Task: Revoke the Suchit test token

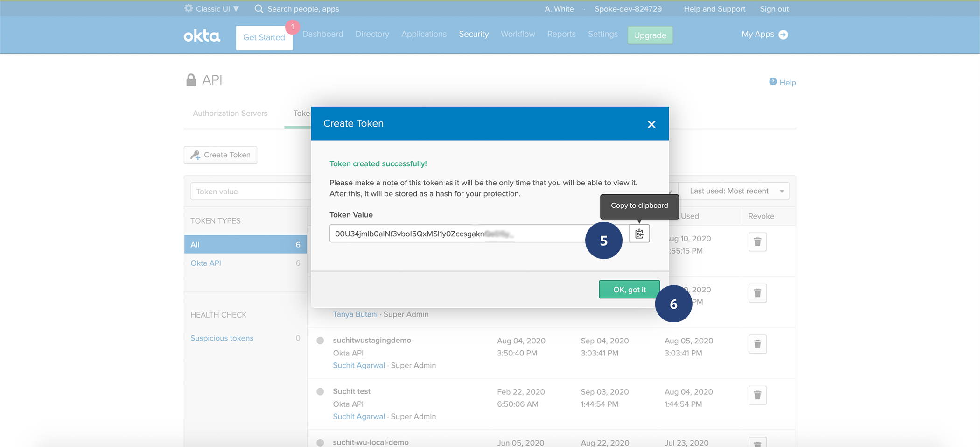Action: pos(757,395)
